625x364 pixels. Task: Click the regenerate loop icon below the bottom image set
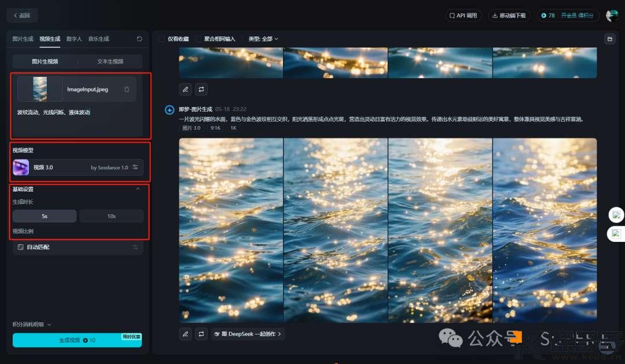click(x=201, y=334)
